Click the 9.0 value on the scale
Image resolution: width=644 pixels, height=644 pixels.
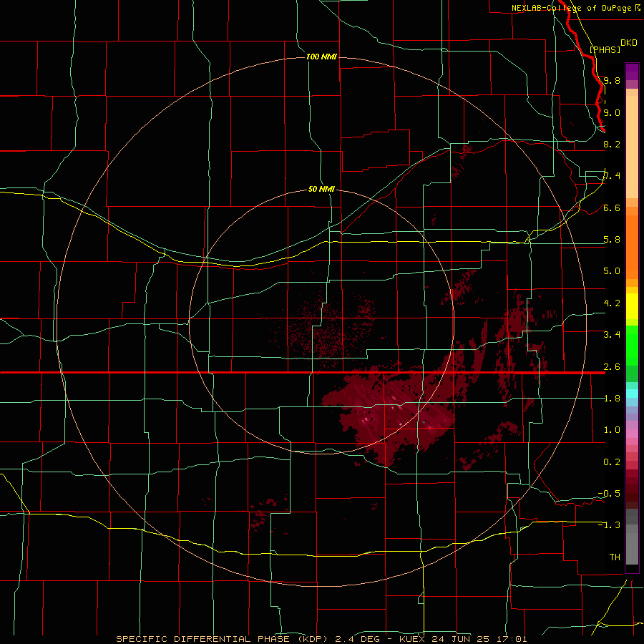click(612, 112)
